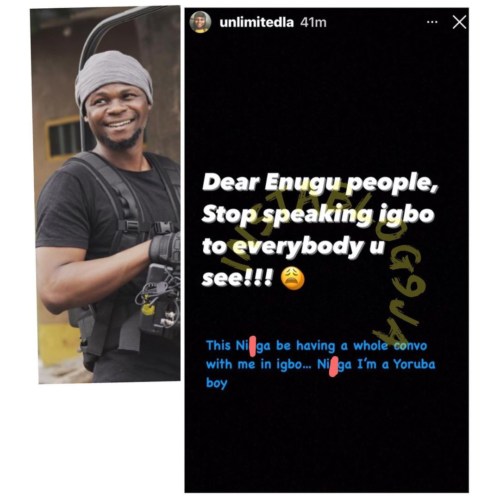Click the word "boy" in blue caption
Screen dimensions: 500x500
coord(217,383)
